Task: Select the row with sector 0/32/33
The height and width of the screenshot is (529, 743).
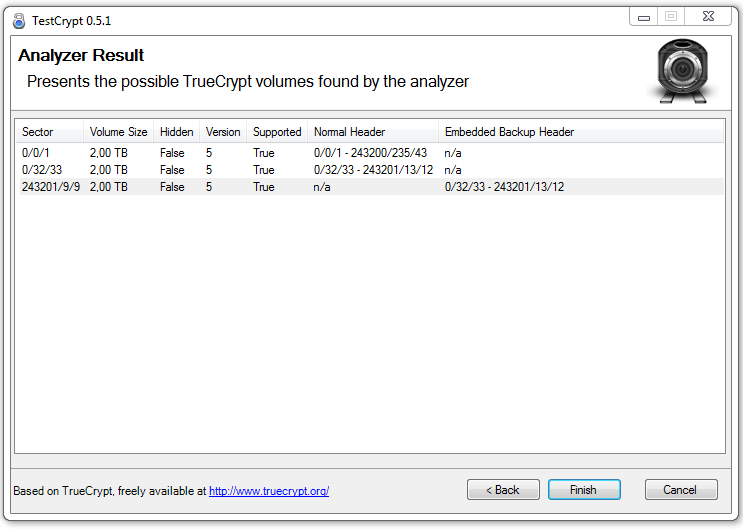Action: (372, 170)
